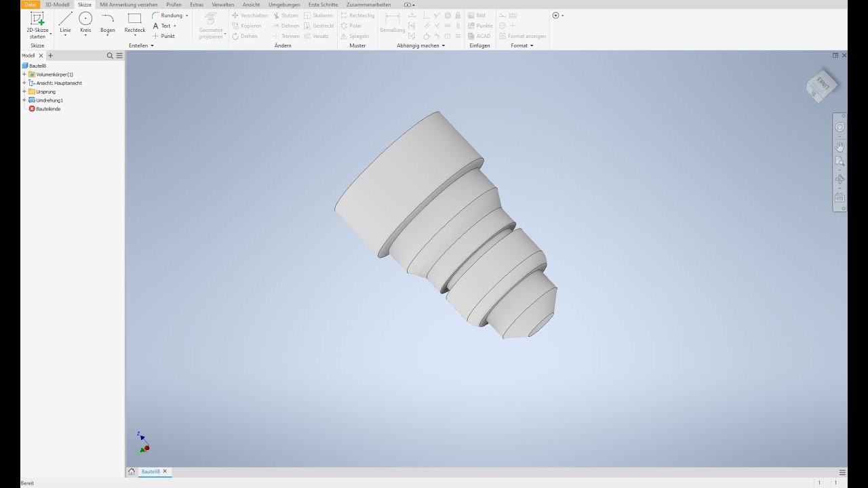Activate the Zoom tool in navigation bar
Screen dimensions: 868x488
tap(840, 161)
